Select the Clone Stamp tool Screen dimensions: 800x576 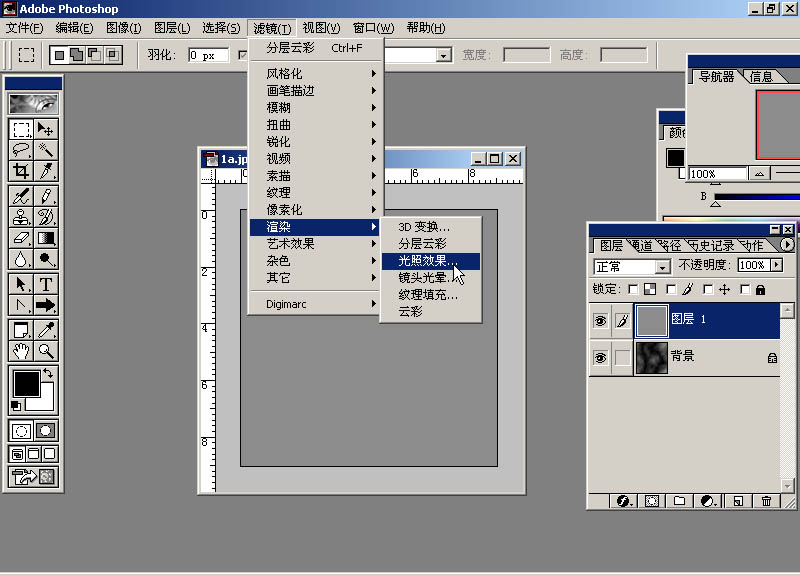tap(21, 217)
